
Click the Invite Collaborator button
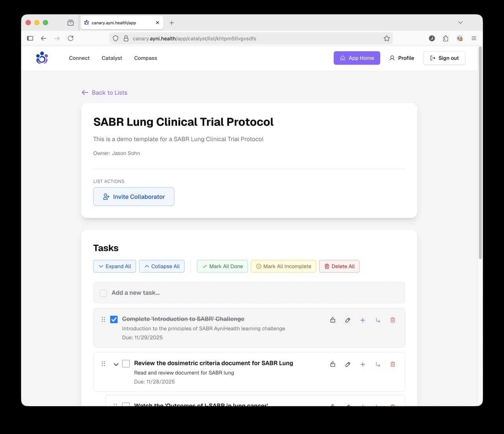tap(133, 197)
